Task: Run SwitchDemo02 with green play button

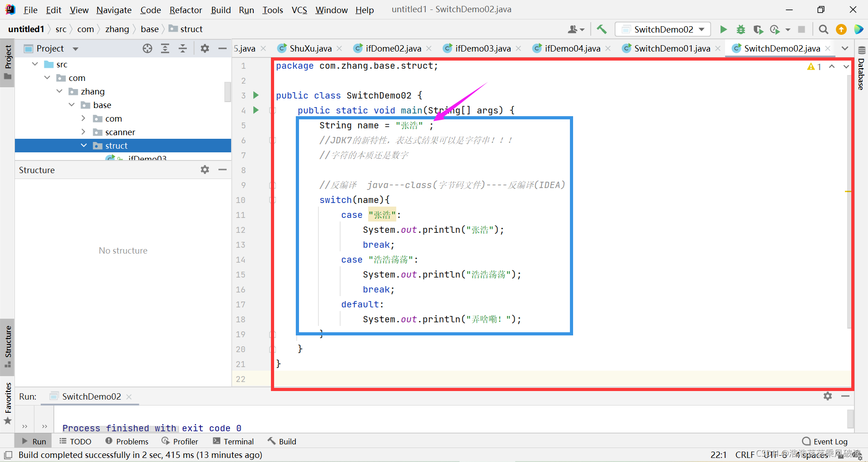Action: (x=723, y=29)
